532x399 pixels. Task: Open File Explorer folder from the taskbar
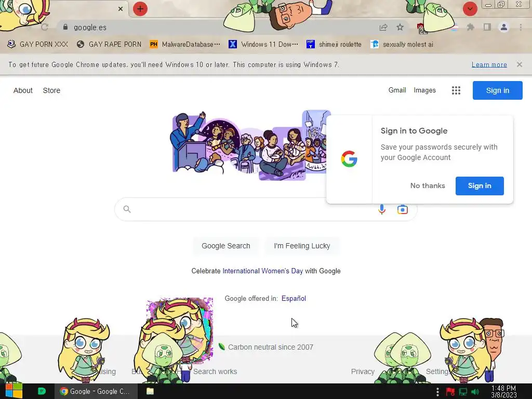[150, 391]
